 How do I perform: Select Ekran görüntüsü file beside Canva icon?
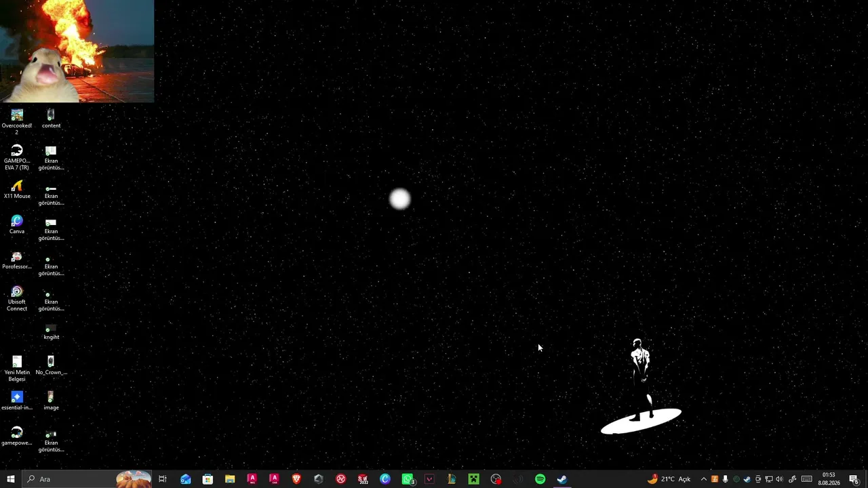pos(51,228)
